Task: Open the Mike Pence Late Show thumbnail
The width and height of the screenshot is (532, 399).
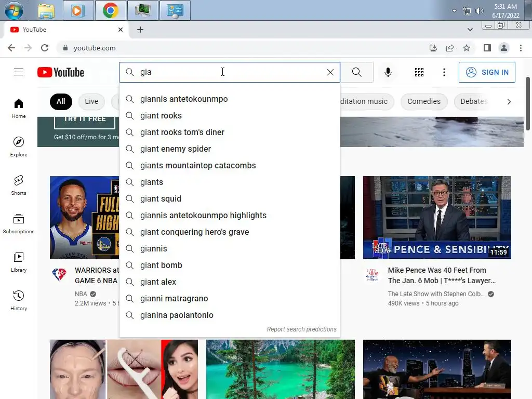Action: [437, 218]
